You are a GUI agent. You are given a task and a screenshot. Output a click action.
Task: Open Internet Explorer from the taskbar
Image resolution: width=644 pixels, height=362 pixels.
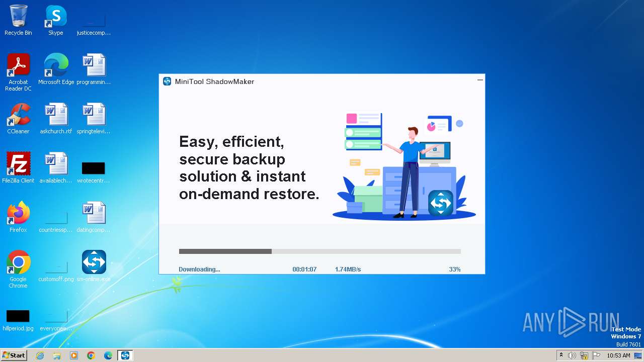[40, 355]
